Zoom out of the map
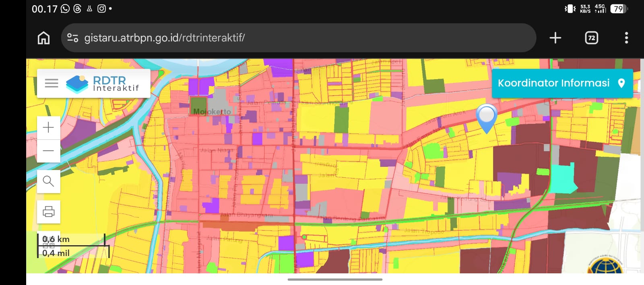This screenshot has height=285, width=644. tap(48, 151)
